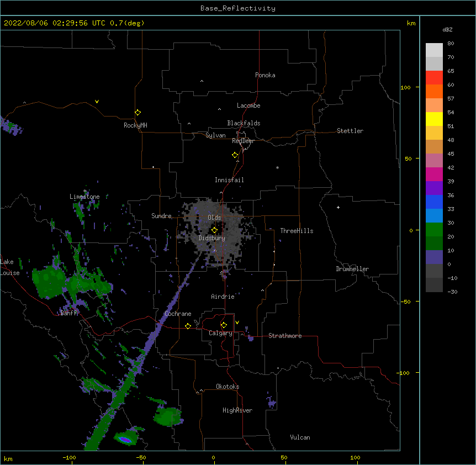This screenshot has width=476, height=465.
Task: Select the light gray 80-70 dBZ legend swatch
Action: pos(434,50)
